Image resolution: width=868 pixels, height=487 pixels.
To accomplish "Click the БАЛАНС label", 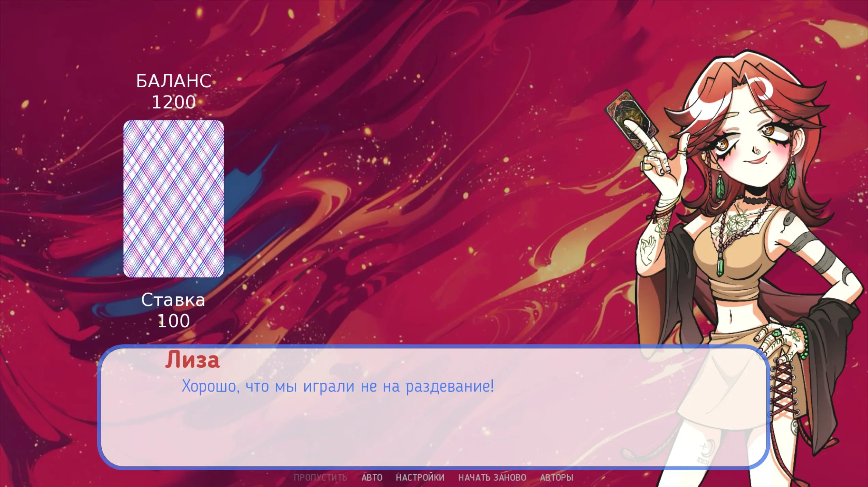I will (x=174, y=81).
